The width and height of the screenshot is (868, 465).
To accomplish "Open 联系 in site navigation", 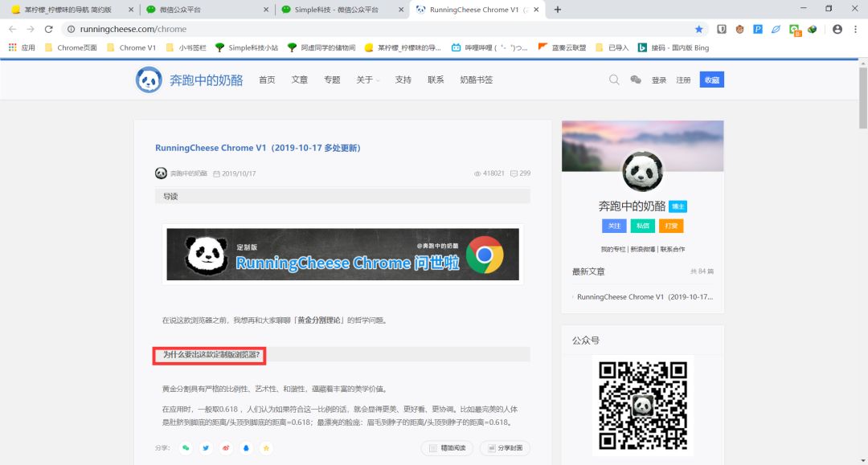I will point(436,80).
